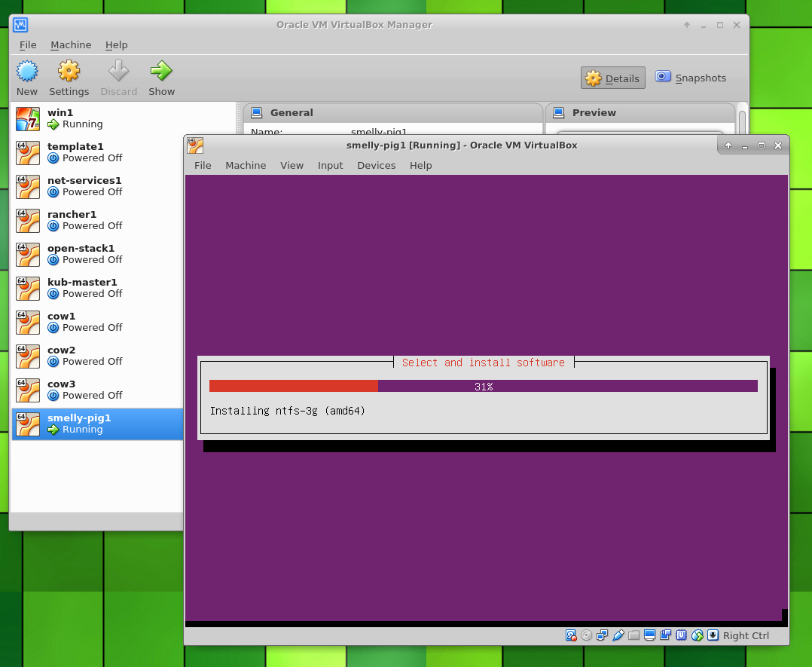Click the OS icon for smelly-pig1

click(28, 424)
